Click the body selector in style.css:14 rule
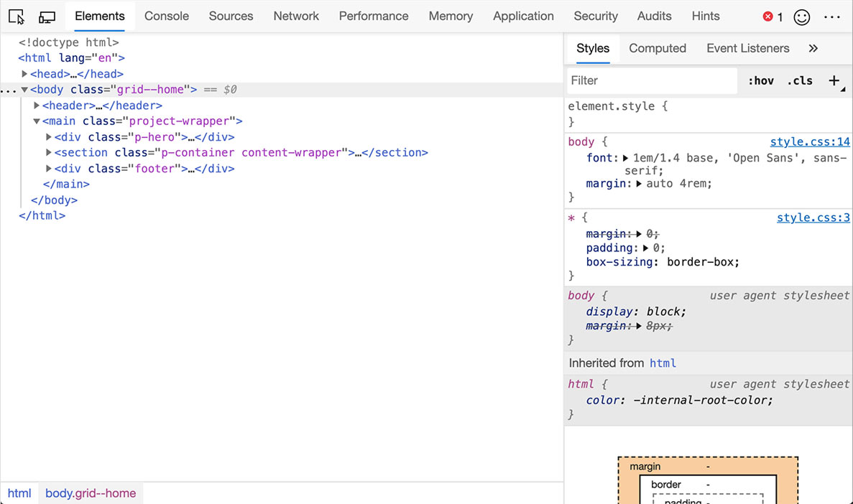853x504 pixels. (581, 142)
